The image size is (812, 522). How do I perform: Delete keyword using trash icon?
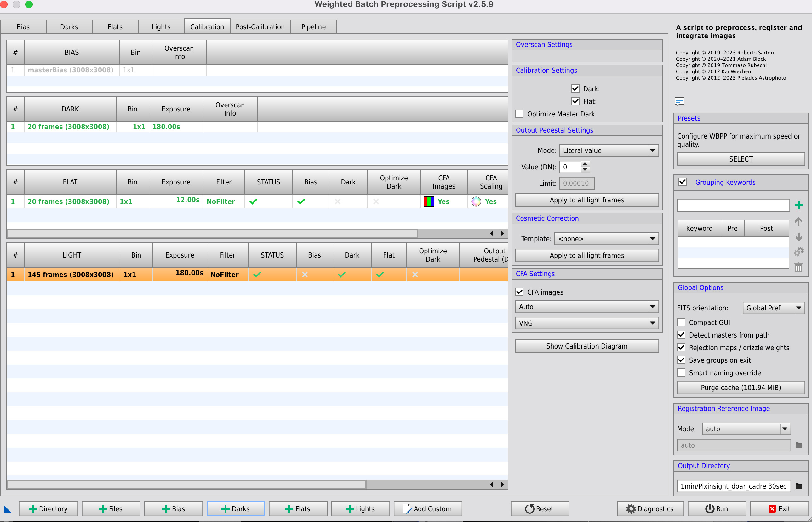(798, 267)
